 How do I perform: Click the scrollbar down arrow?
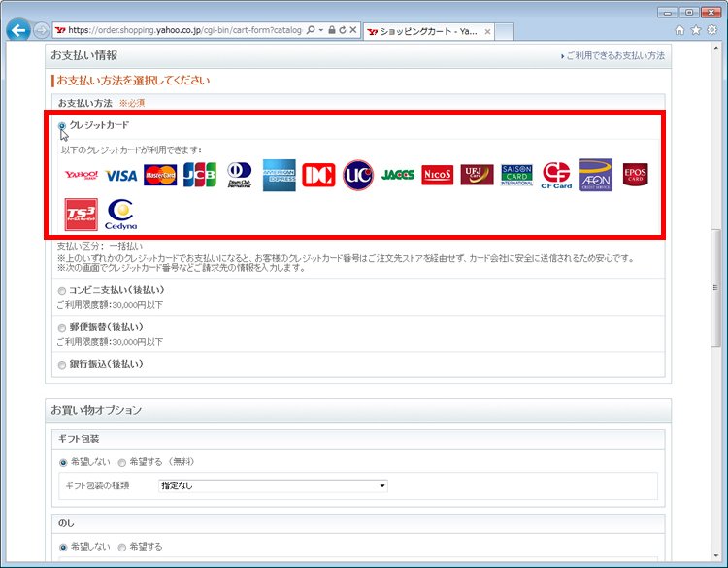(715, 556)
